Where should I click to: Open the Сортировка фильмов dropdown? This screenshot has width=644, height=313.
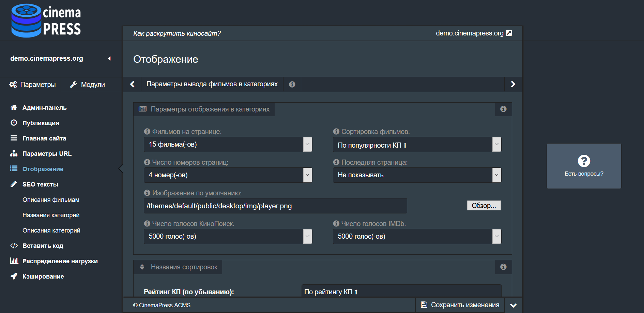tap(417, 145)
